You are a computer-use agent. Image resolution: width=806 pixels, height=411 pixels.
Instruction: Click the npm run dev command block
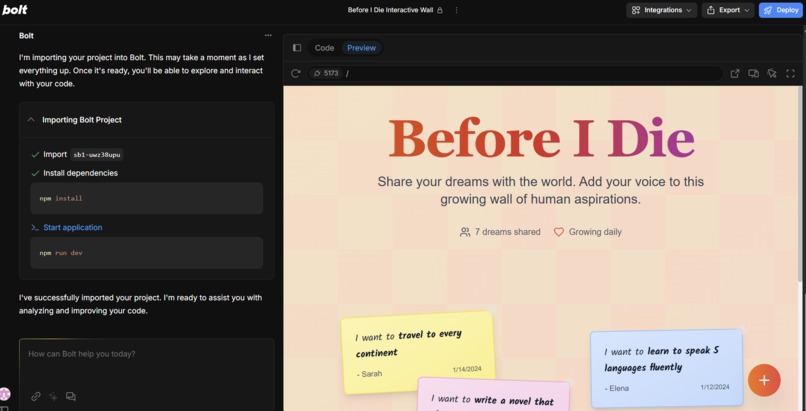[146, 253]
